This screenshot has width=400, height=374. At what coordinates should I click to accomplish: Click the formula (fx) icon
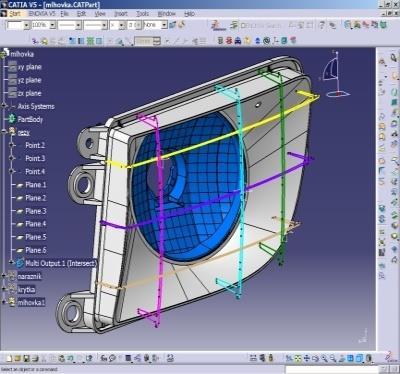(x=104, y=359)
